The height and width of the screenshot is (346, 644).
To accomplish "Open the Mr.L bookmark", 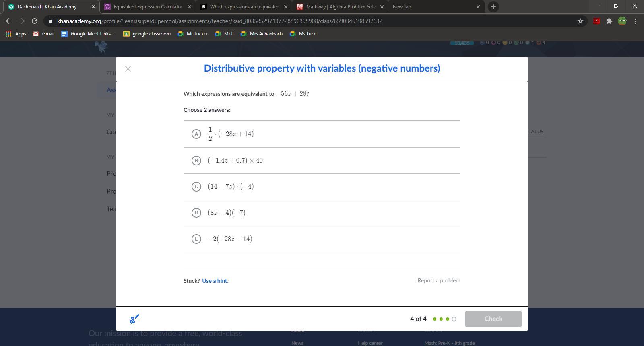I will click(x=224, y=34).
